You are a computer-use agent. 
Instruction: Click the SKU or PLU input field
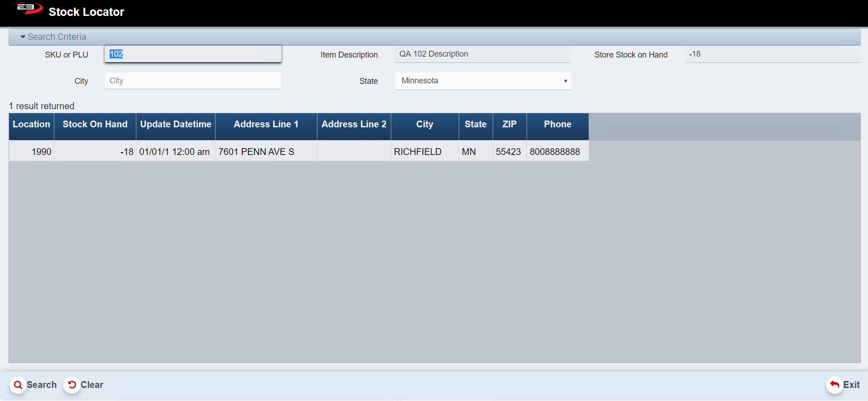pyautogui.click(x=193, y=54)
